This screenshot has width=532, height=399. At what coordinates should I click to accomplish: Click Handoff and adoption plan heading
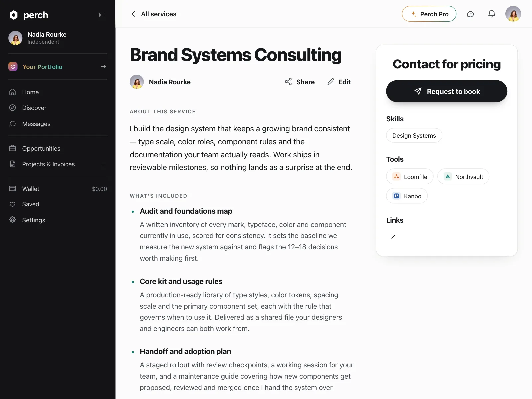click(x=185, y=351)
